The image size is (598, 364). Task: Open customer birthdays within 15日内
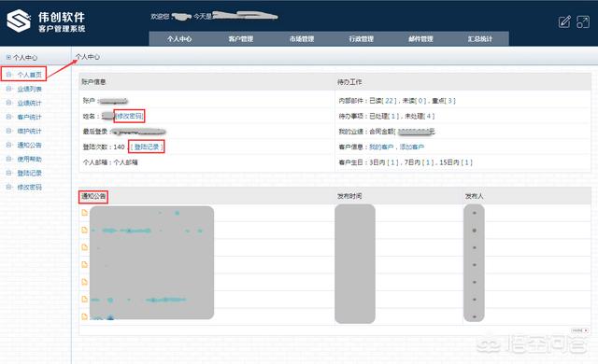coord(467,162)
